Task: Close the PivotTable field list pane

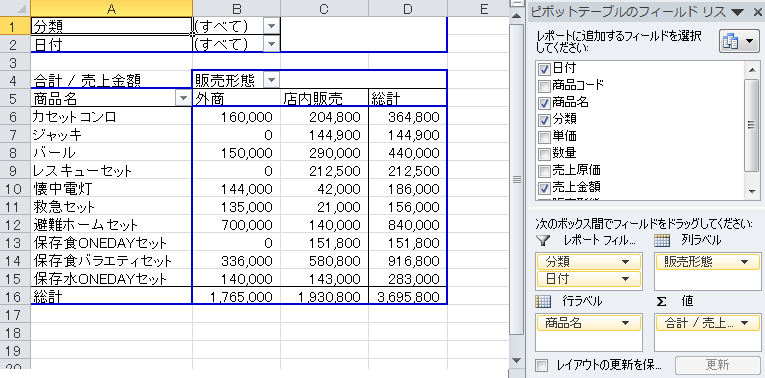Action: [x=757, y=13]
